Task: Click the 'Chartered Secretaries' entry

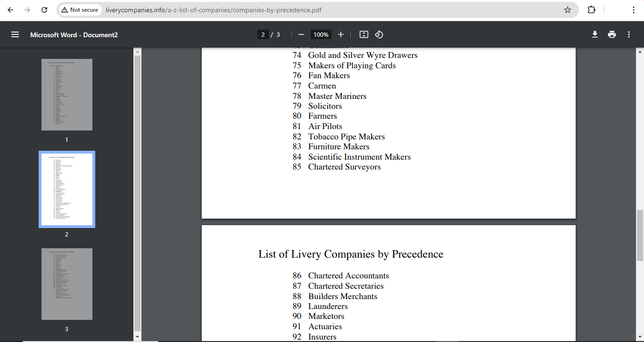Action: tap(346, 286)
